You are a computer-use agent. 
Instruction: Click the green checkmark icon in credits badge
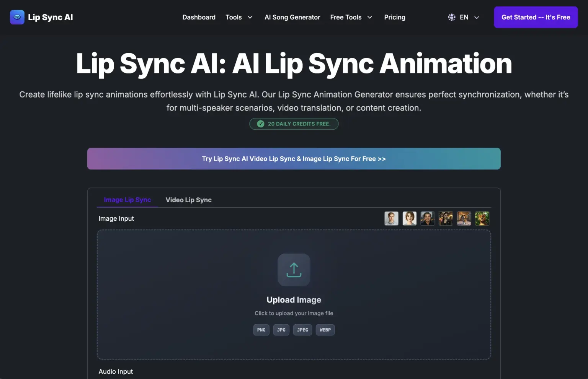[x=261, y=124]
